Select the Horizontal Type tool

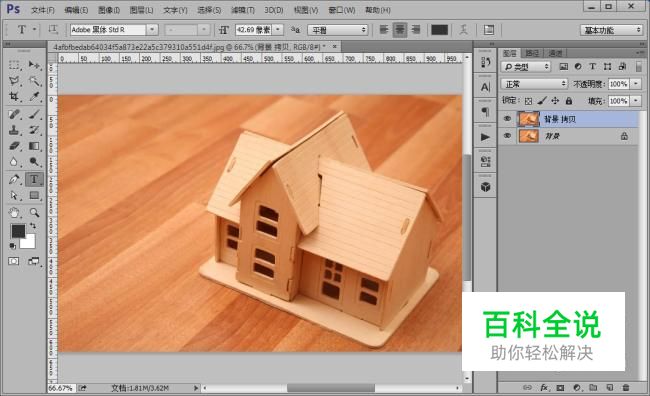tap(34, 180)
